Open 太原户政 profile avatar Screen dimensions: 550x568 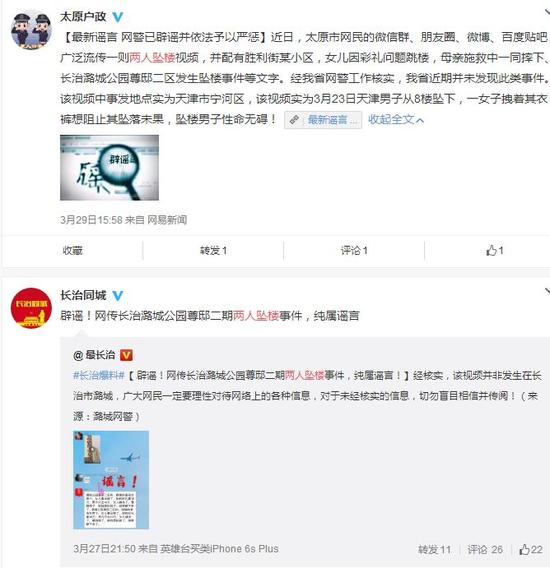pyautogui.click(x=31, y=29)
